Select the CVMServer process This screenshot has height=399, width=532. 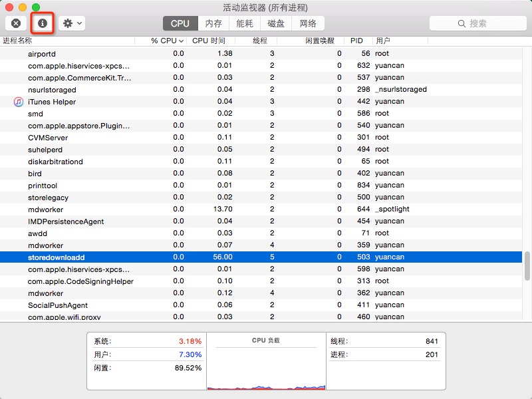pyautogui.click(x=261, y=138)
